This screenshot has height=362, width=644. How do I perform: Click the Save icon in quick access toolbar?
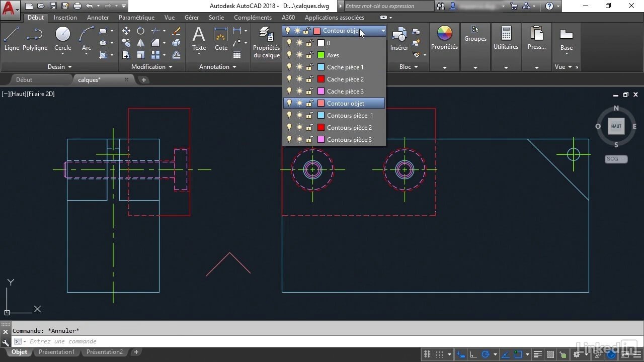coord(53,6)
